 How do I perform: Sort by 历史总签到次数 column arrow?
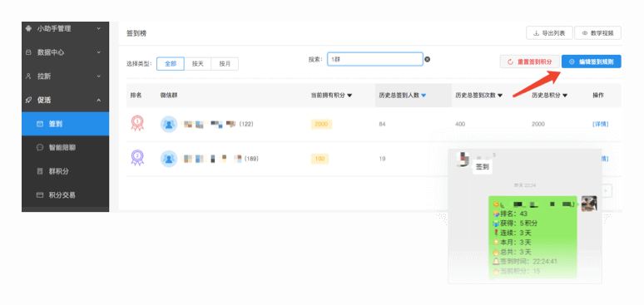tap(500, 96)
